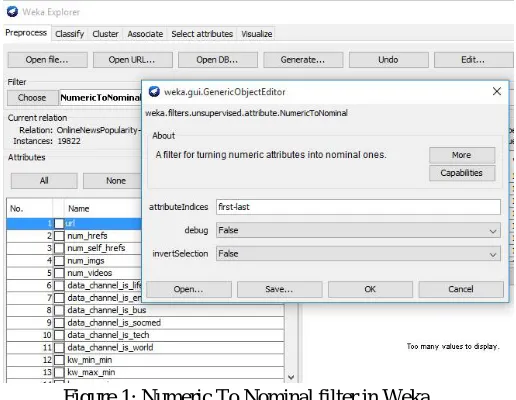Viewport: 516px width, 400px height.
Task: Check the kw_min_min attribute checkbox
Action: point(59,360)
